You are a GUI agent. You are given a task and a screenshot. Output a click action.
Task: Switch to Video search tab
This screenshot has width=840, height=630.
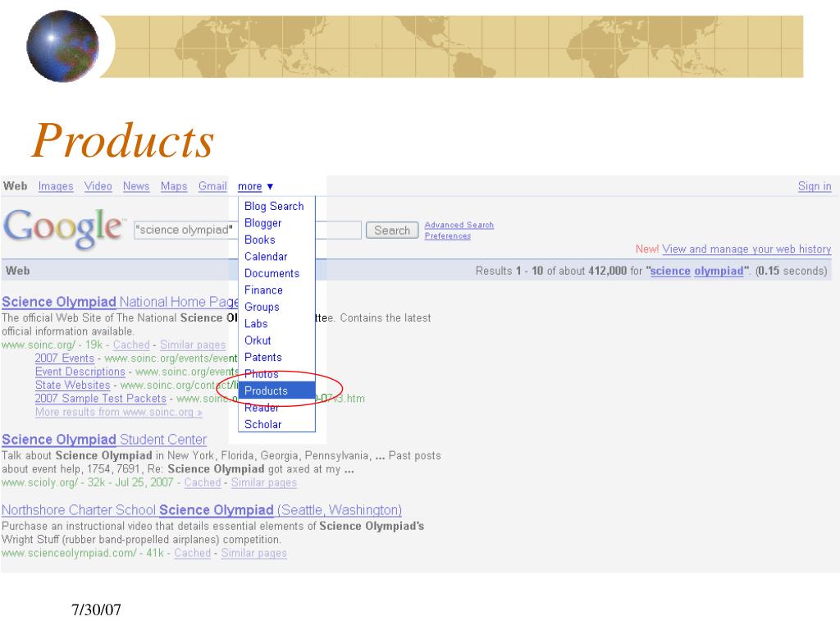(x=98, y=186)
